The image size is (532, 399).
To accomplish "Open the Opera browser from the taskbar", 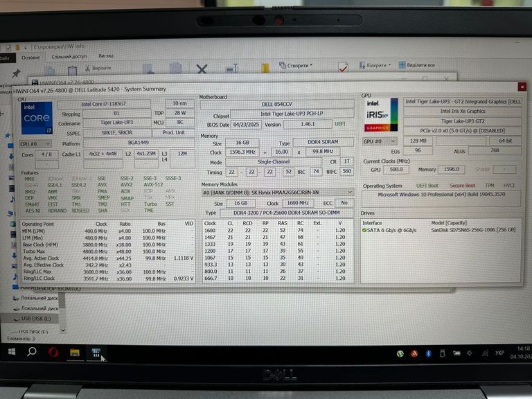I will click(x=53, y=353).
